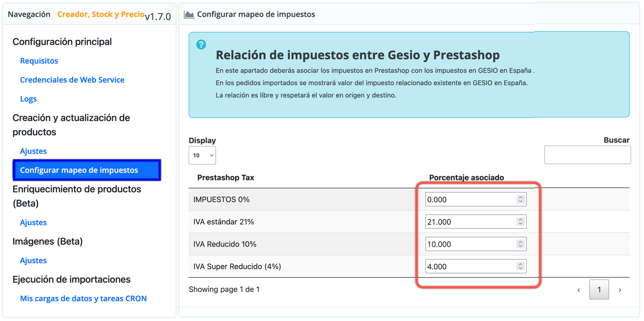
Task: Click the IVA estándar 21% row label
Action: click(x=223, y=222)
